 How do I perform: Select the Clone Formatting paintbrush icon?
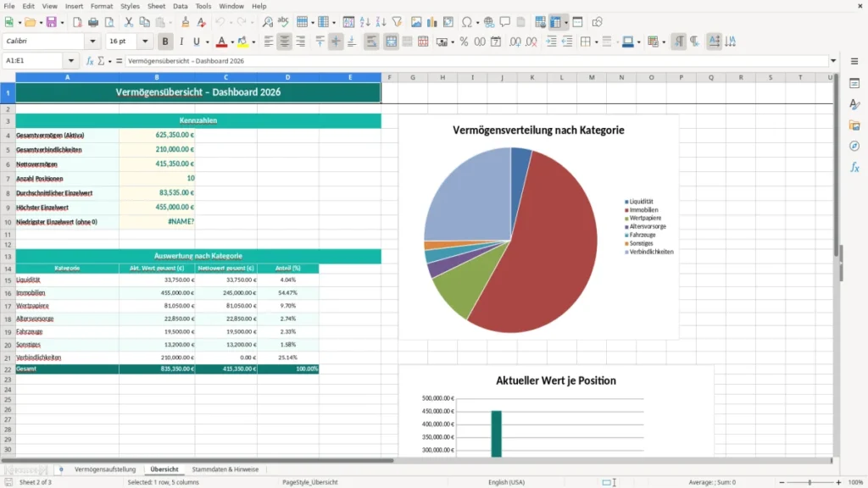point(186,22)
